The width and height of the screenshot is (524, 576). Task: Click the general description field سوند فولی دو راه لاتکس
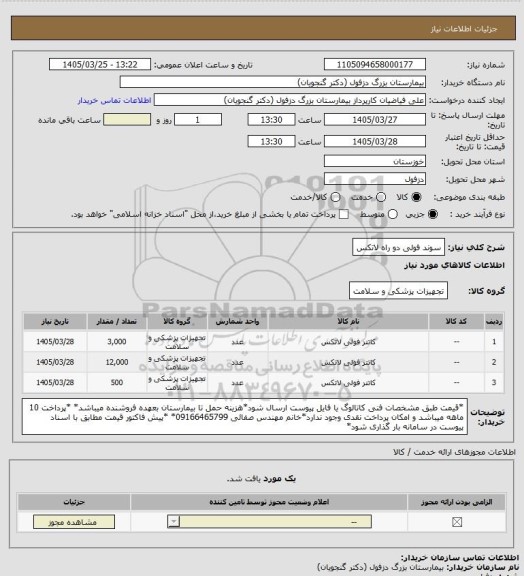pos(398,248)
